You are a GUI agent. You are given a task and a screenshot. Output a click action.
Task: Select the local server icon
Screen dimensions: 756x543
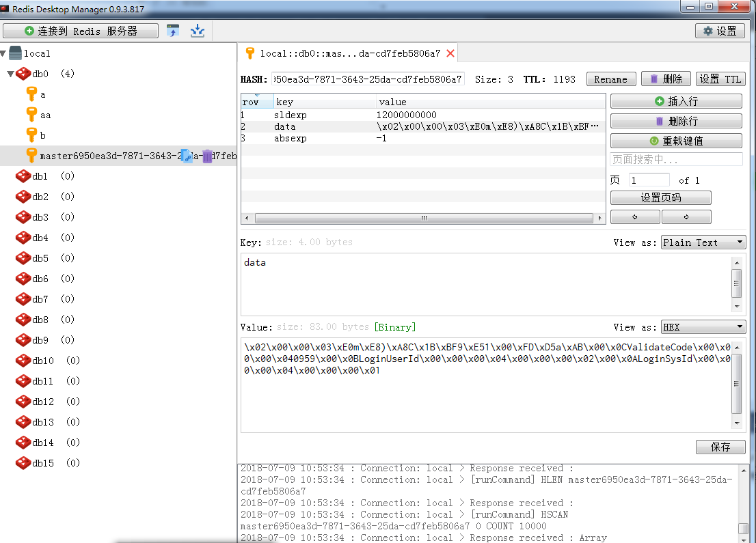tap(16, 53)
